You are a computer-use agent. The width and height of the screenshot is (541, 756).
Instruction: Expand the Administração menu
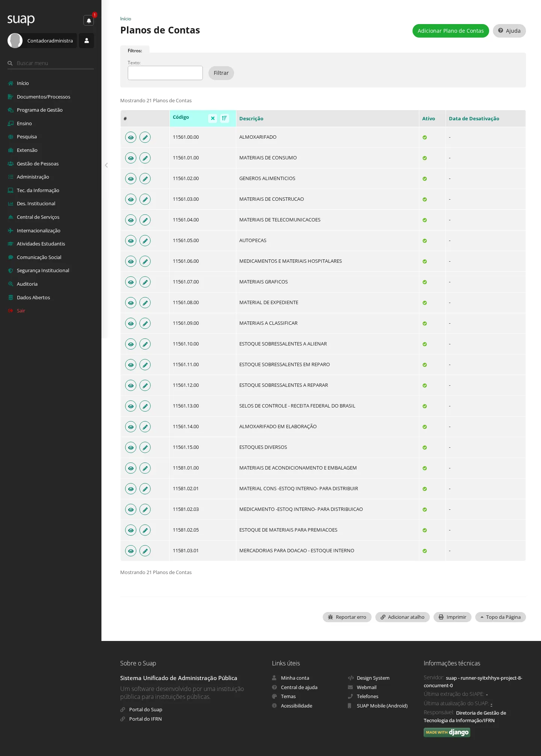(x=33, y=177)
